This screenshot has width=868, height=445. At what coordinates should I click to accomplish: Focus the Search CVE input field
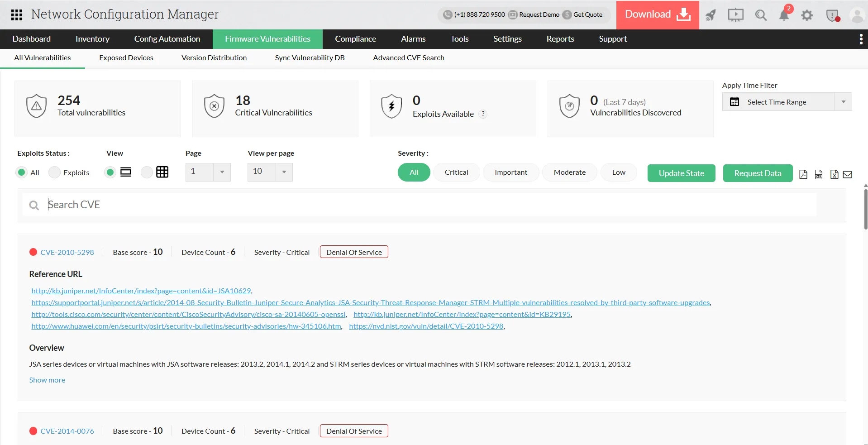pyautogui.click(x=420, y=205)
